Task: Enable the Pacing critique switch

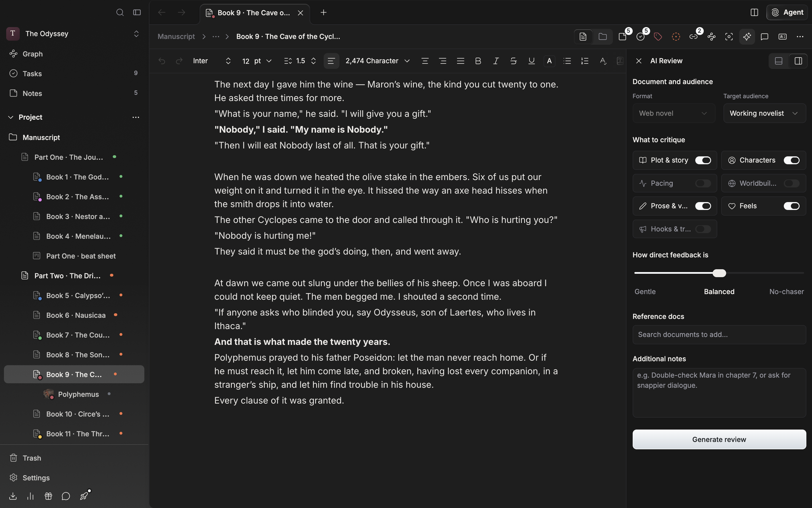Action: click(x=703, y=183)
